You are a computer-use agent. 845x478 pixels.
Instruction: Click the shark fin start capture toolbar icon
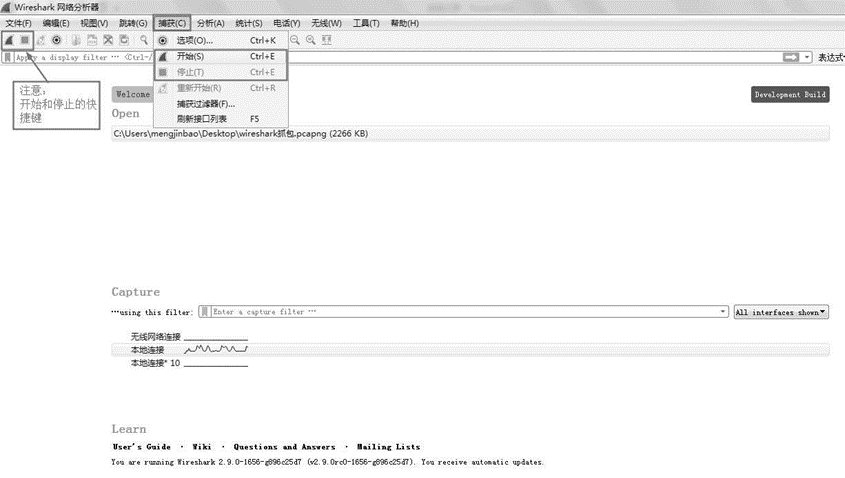(x=9, y=40)
